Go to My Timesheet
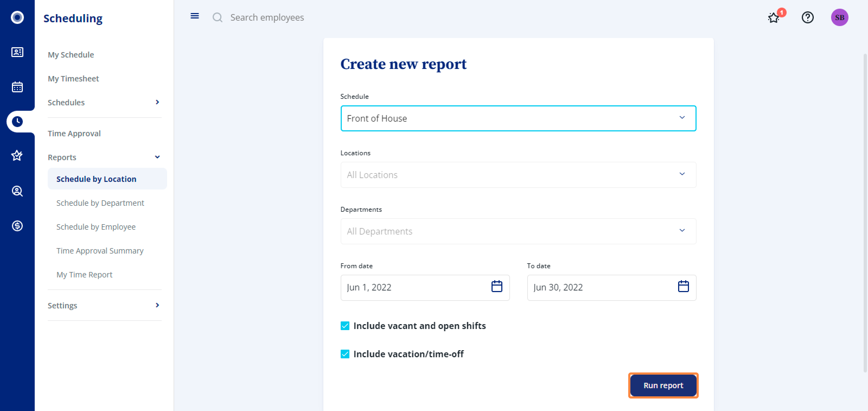Image resolution: width=868 pixels, height=411 pixels. tap(73, 78)
